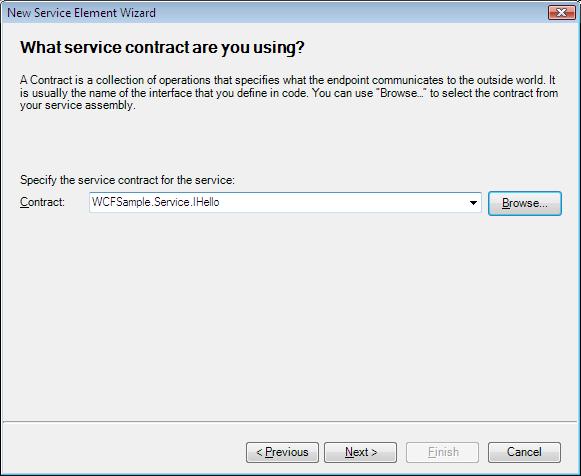Open the Browse... contract dialog

pos(525,203)
